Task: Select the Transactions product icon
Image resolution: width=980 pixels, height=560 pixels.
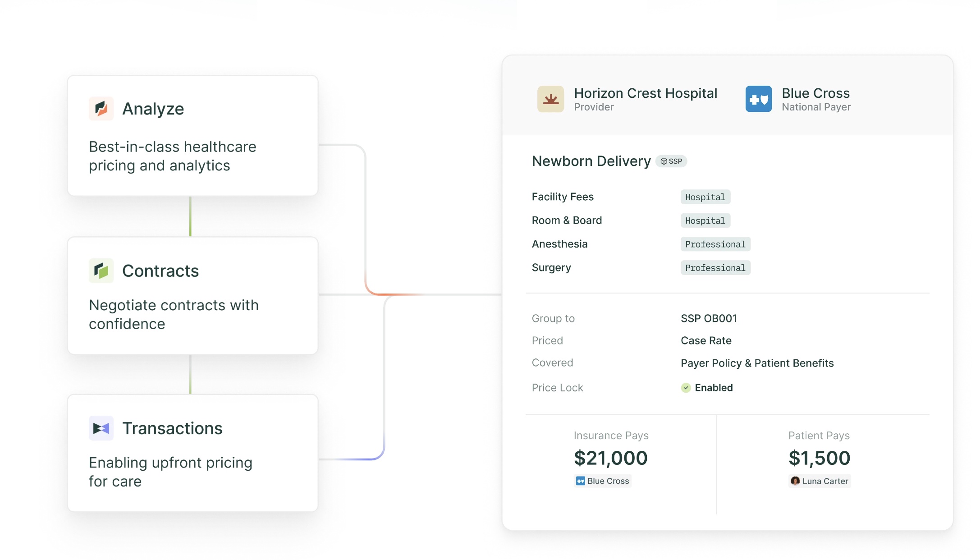Action: pos(101,428)
